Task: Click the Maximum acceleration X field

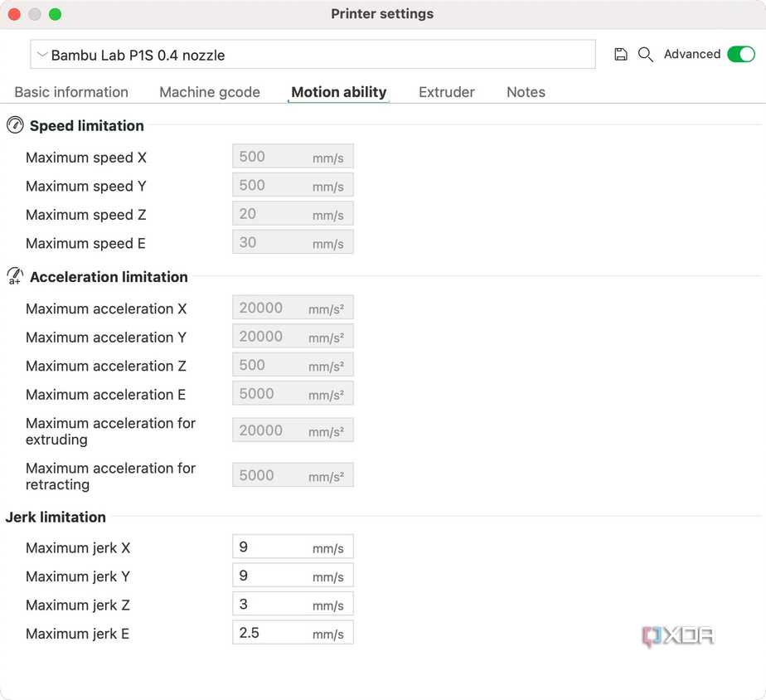Action: (293, 308)
